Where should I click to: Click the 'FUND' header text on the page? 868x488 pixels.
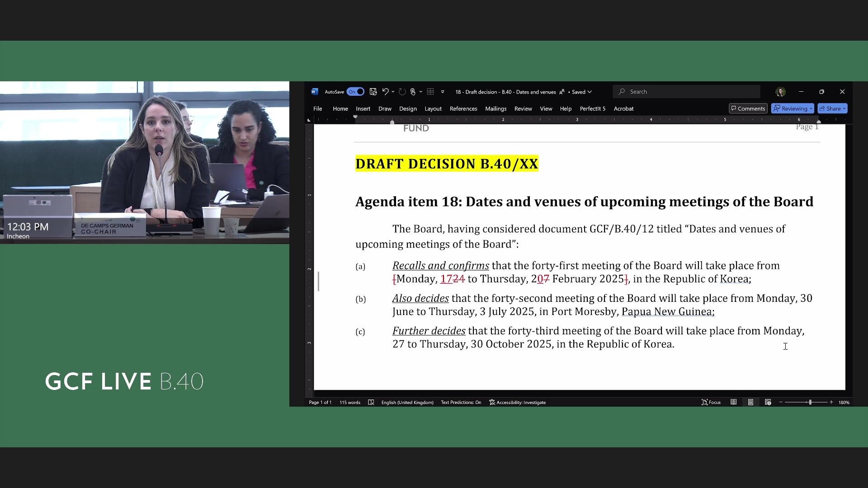tap(416, 128)
